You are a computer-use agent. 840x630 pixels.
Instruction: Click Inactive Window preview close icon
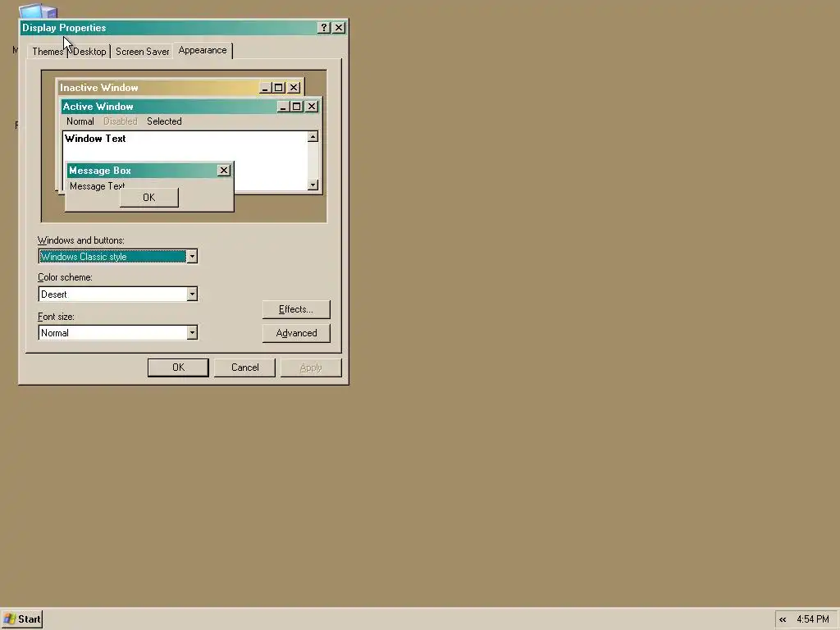(294, 87)
